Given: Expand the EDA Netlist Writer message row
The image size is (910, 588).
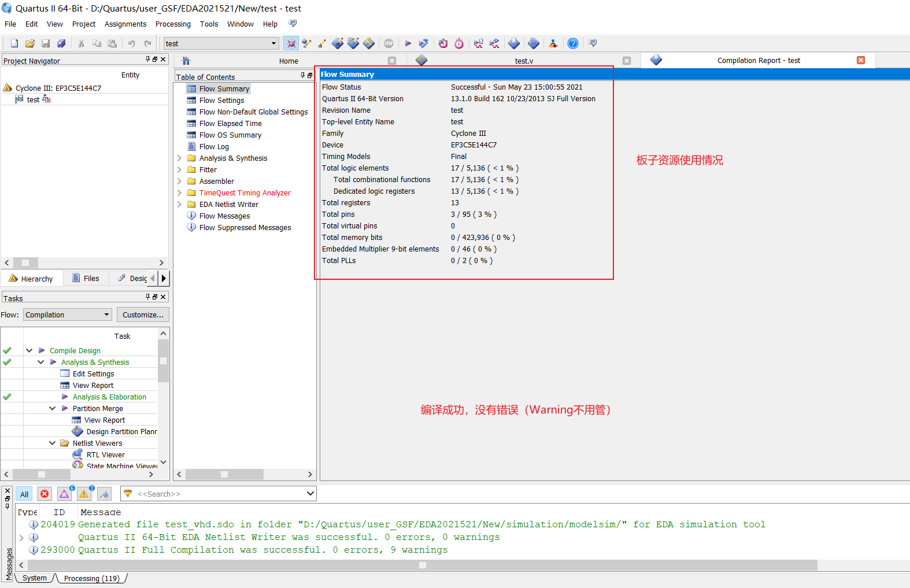Looking at the screenshot, I should point(21,537).
